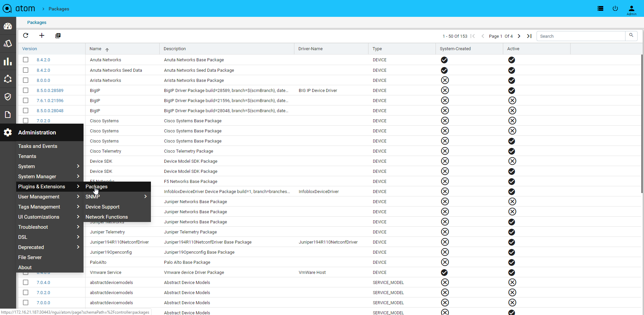Click the power logout icon

[615, 8]
